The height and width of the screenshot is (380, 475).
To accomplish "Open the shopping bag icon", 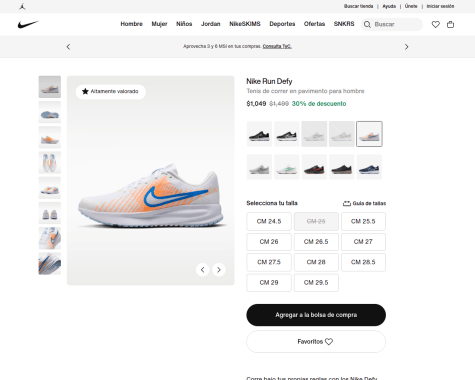I will [x=450, y=24].
